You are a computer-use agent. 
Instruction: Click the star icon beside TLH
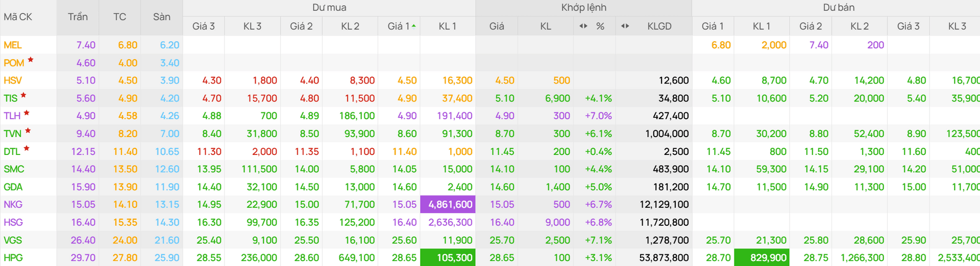(x=27, y=113)
